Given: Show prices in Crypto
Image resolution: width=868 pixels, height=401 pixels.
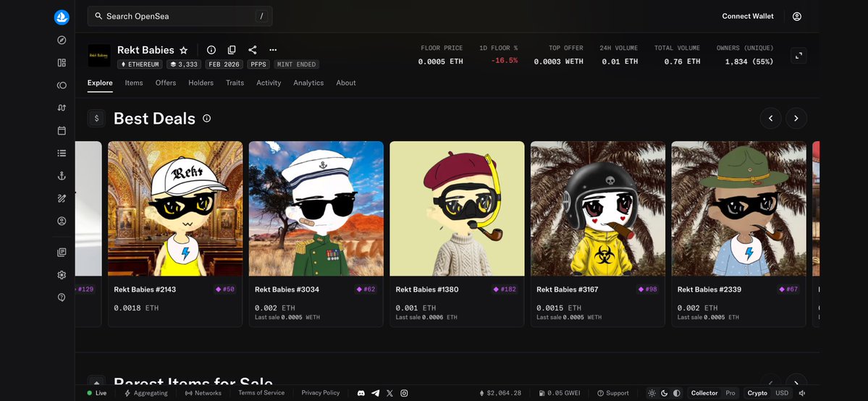Looking at the screenshot, I should click(x=757, y=393).
